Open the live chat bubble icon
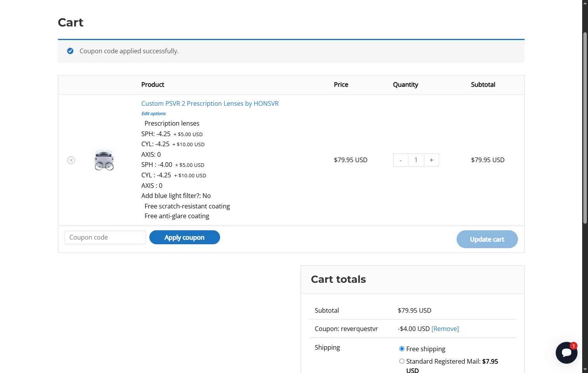 pyautogui.click(x=566, y=353)
